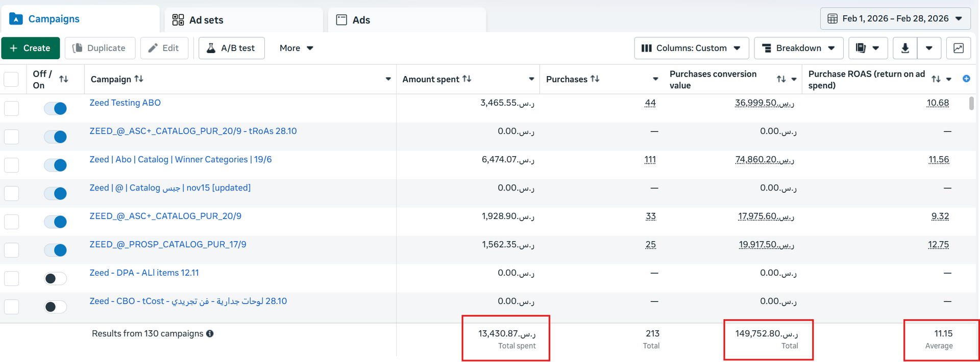Sort by Purchases arrows icon
The height and width of the screenshot is (362, 980).
(x=595, y=79)
